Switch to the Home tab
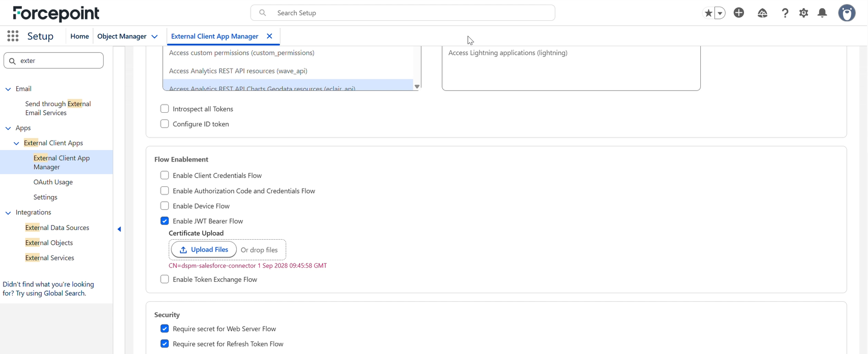 click(79, 36)
